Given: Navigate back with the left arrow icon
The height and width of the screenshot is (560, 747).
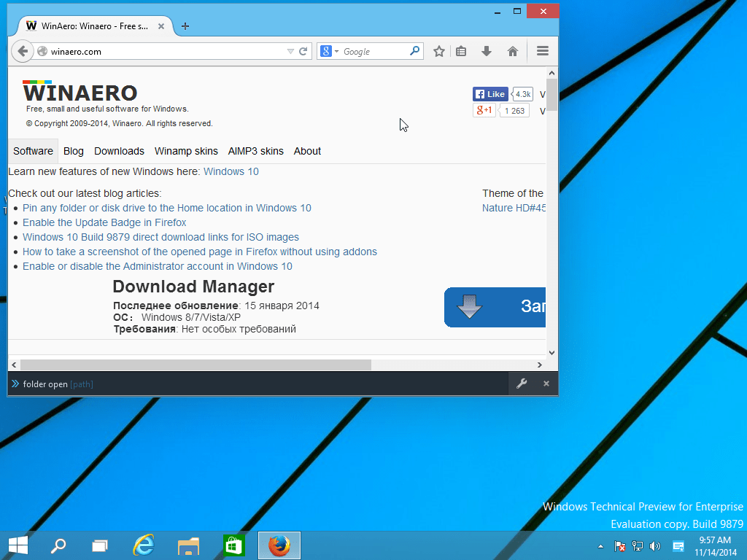Looking at the screenshot, I should [x=22, y=51].
